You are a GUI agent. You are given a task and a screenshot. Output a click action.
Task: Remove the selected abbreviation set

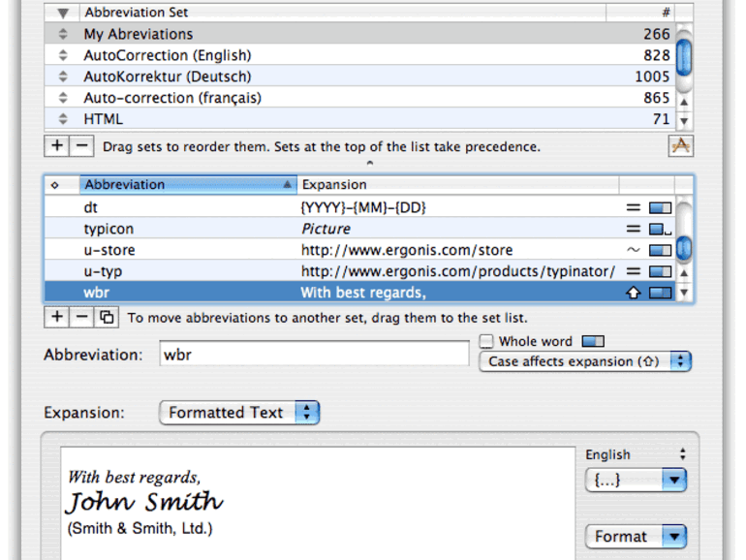(x=81, y=145)
